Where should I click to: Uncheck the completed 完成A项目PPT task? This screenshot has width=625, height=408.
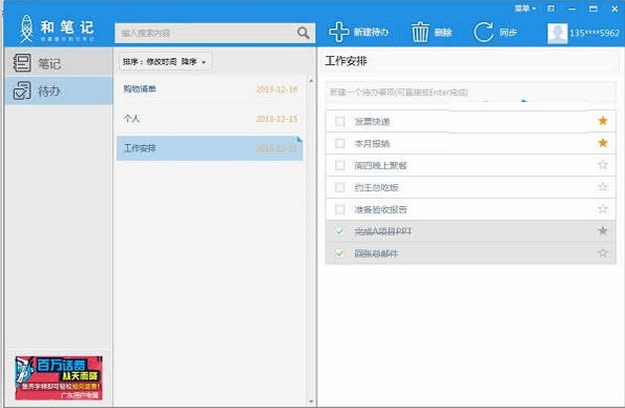click(x=340, y=231)
